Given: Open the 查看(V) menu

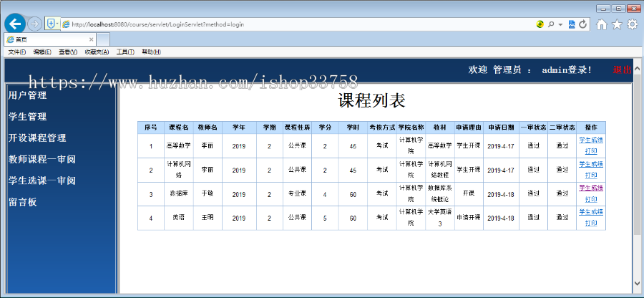Looking at the screenshot, I should click(x=68, y=52).
